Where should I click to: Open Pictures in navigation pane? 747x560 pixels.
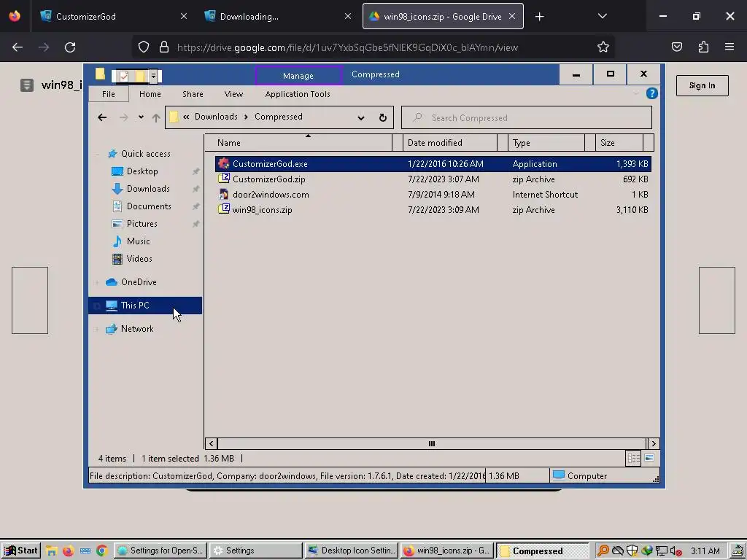(x=142, y=224)
